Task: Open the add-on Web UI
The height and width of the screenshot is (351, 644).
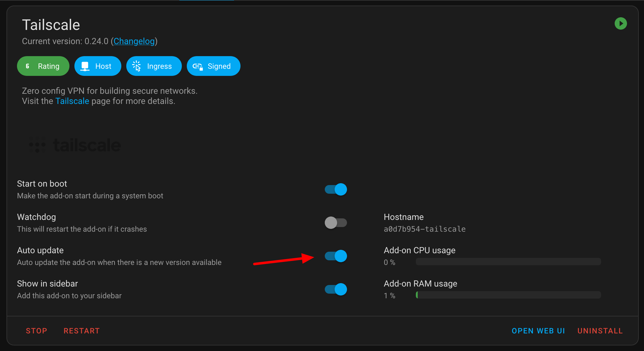Action: pyautogui.click(x=538, y=330)
